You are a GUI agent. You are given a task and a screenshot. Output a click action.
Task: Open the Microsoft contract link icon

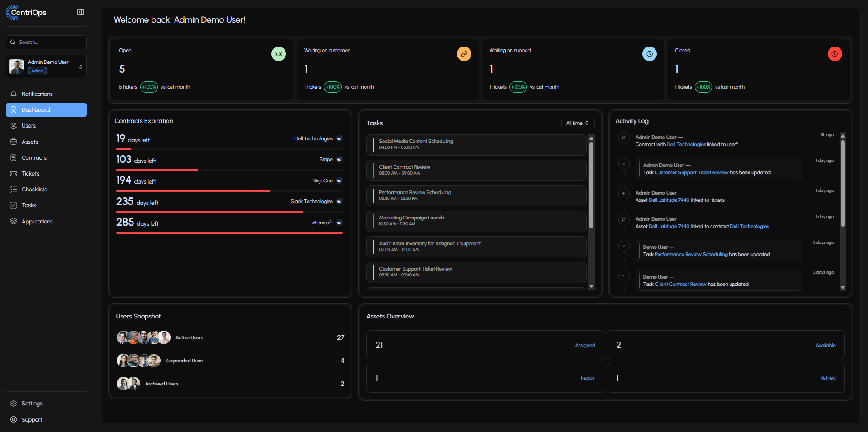(x=339, y=223)
